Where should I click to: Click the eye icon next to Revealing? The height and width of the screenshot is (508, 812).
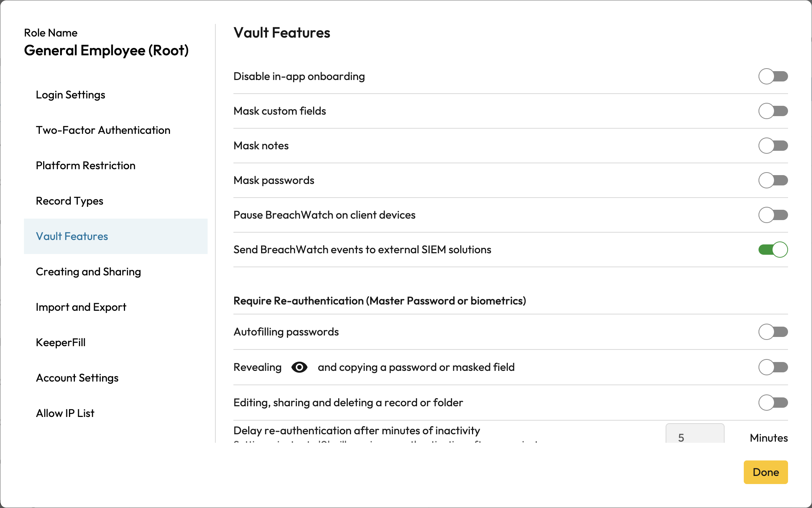(x=299, y=367)
